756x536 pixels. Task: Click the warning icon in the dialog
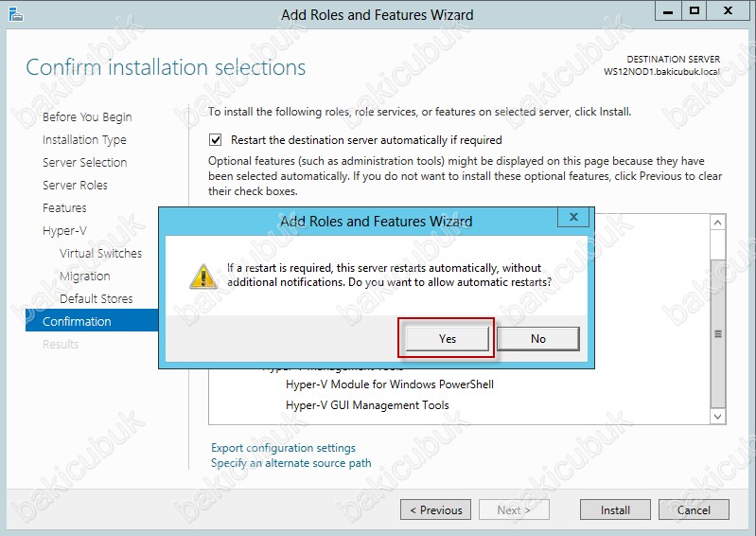[x=203, y=276]
